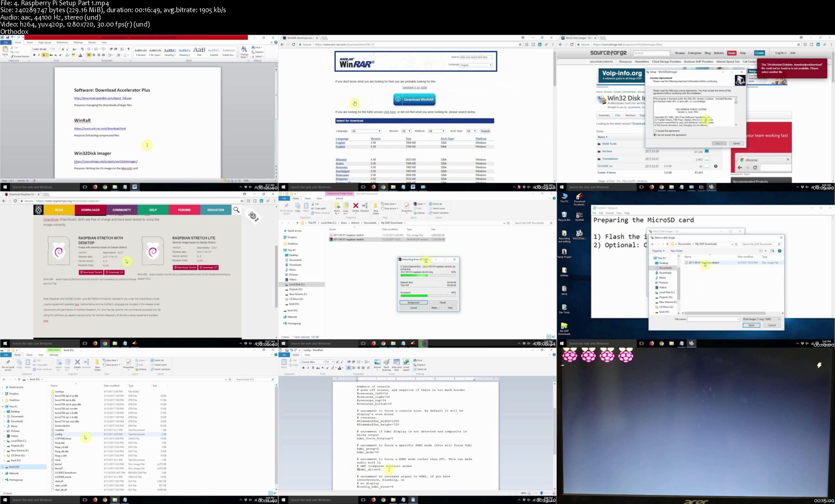The image size is (835, 504).
Task: Reload the SourceForge page in Chrome
Action: tap(572, 44)
